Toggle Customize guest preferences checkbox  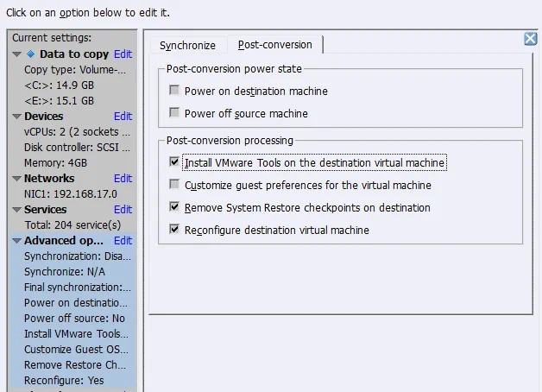coord(175,185)
